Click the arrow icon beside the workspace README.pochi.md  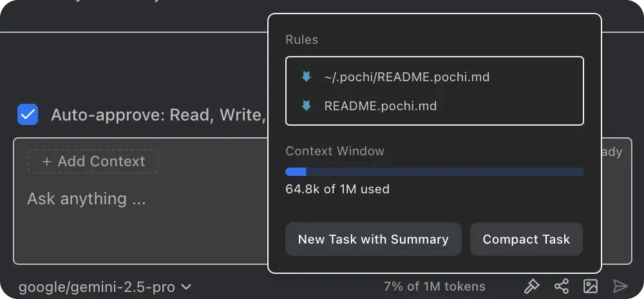click(307, 106)
